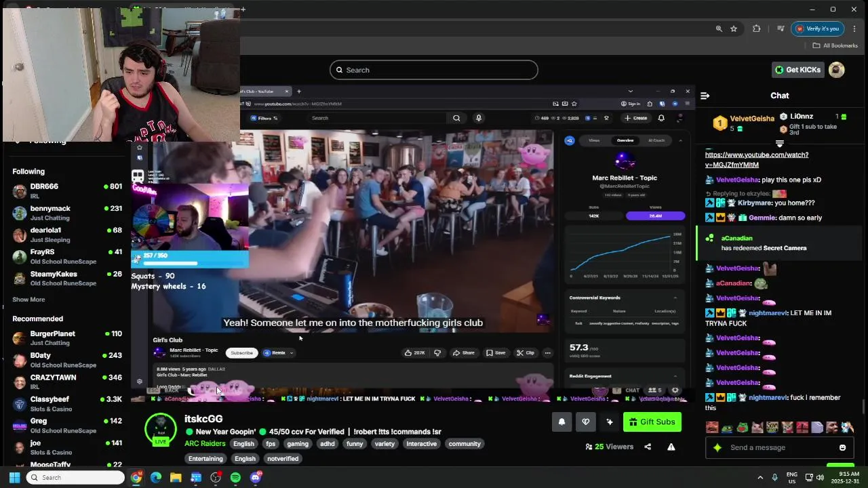The height and width of the screenshot is (488, 868).
Task: Open the sparkle subscribe button beside Gift Subs
Action: tap(610, 422)
